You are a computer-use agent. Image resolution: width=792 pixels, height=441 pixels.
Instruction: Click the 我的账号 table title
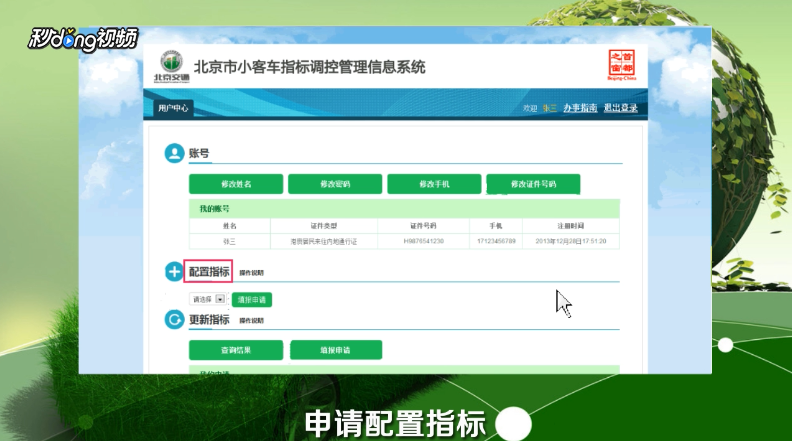pos(214,209)
